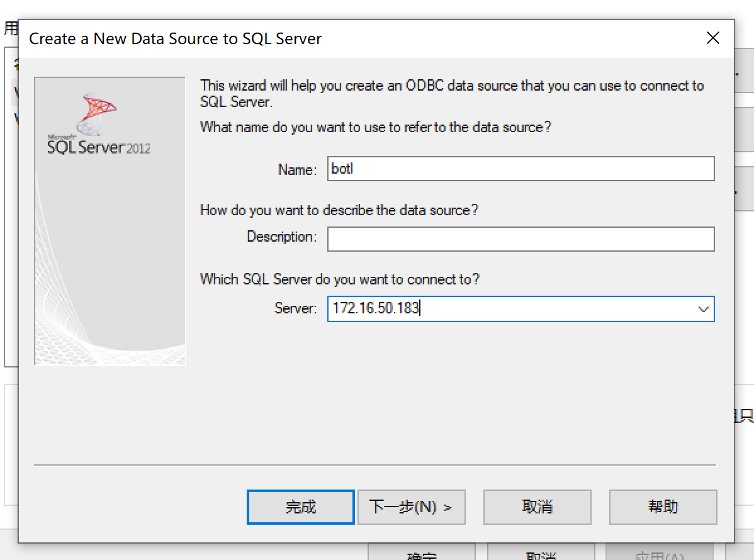Viewport: 754px width, 560px height.
Task: Click the "Server:" label
Action: pyautogui.click(x=295, y=308)
